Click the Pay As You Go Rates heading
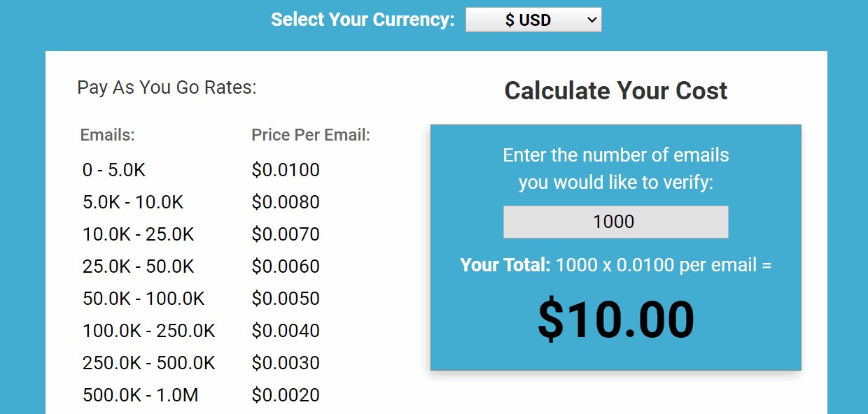The height and width of the screenshot is (414, 868). [167, 87]
